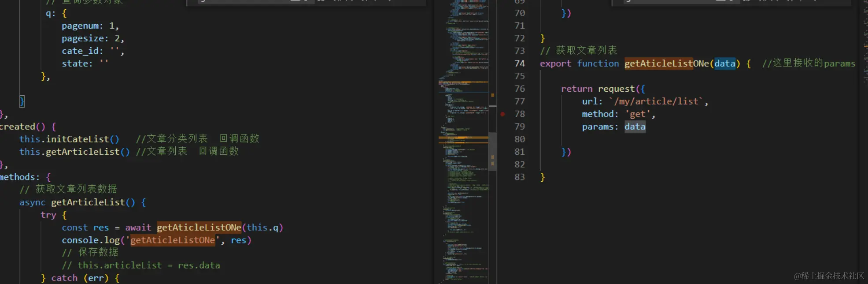
Task: Click the 'params:' key on line 79
Action: [x=600, y=127]
